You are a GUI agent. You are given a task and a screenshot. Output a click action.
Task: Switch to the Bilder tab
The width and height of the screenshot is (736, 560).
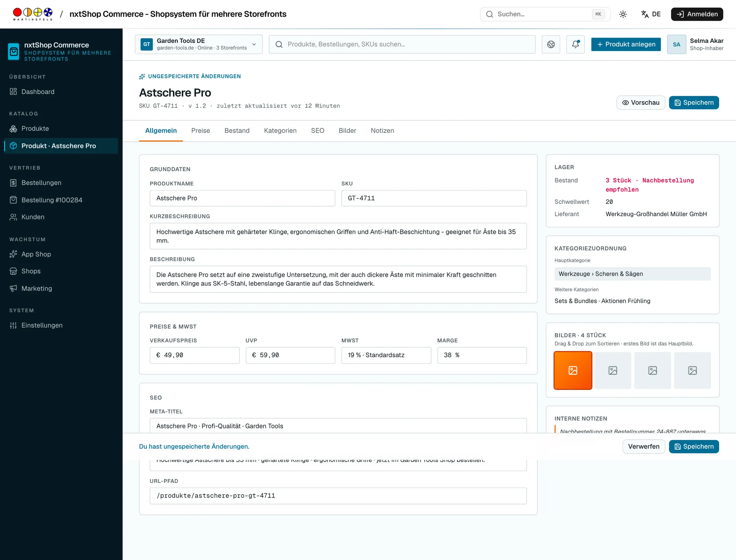[x=347, y=131]
